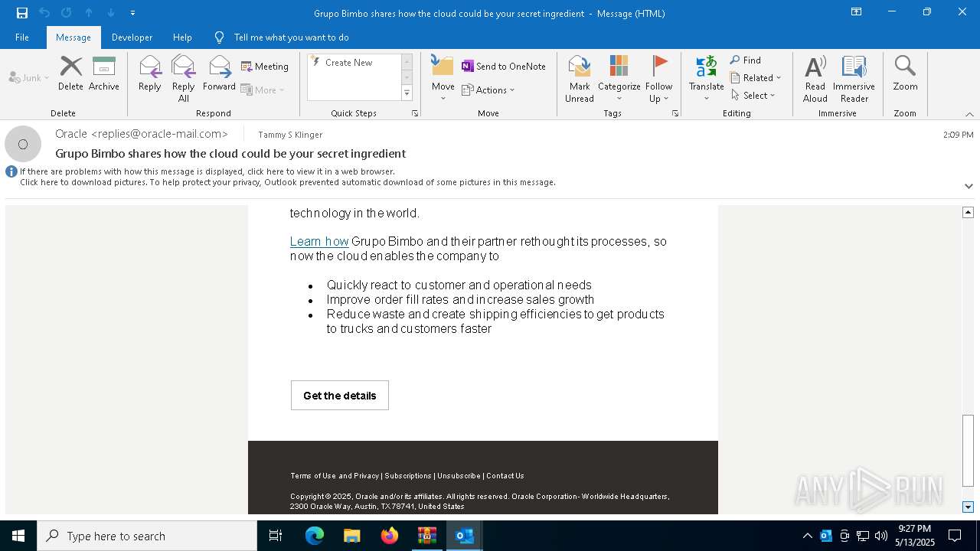This screenshot has width=980, height=551.
Task: Archive the message
Action: pos(104,73)
